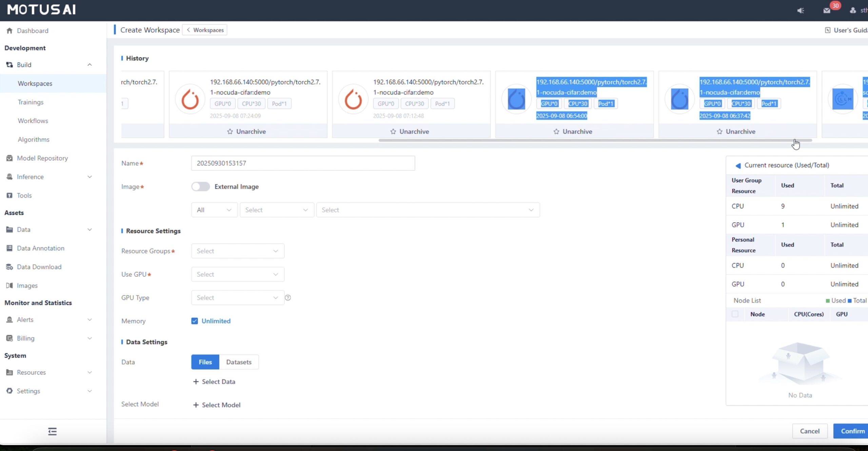868x451 pixels.
Task: Open the Resource Groups dropdown
Action: 237,251
